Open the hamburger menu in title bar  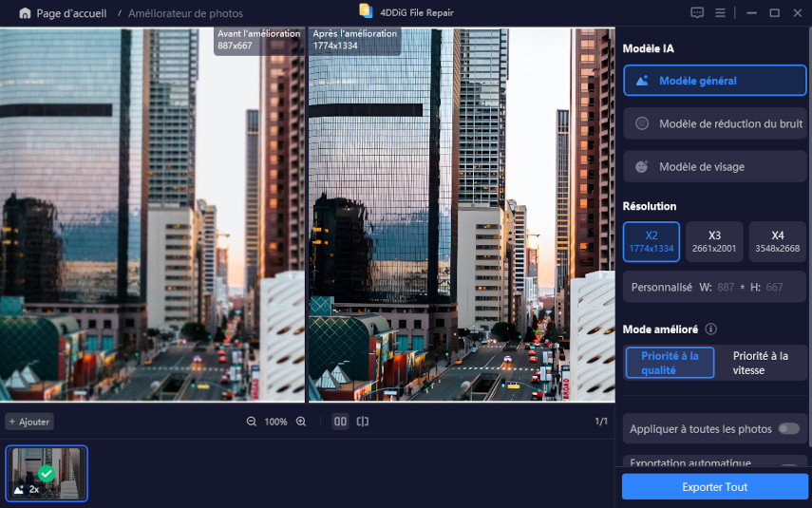721,13
